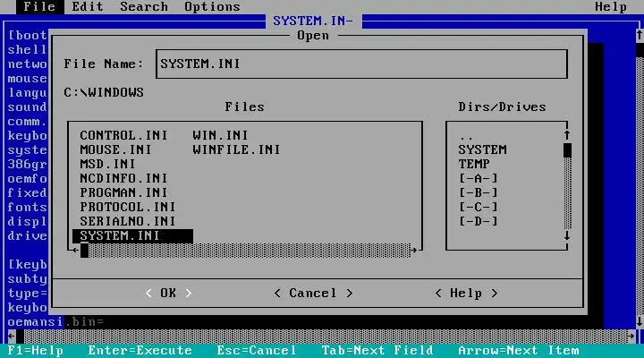
Task: Select CONTROL.INI in Files list
Action: 123,135
